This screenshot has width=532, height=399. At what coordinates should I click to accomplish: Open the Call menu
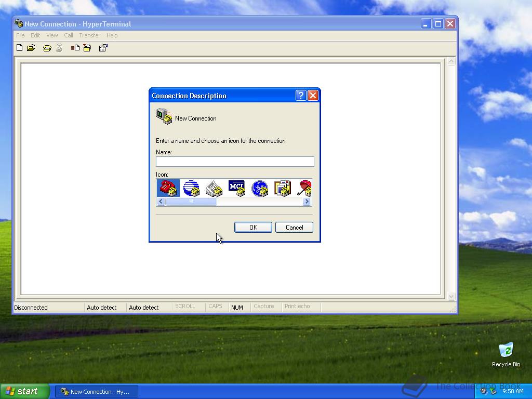[69, 35]
